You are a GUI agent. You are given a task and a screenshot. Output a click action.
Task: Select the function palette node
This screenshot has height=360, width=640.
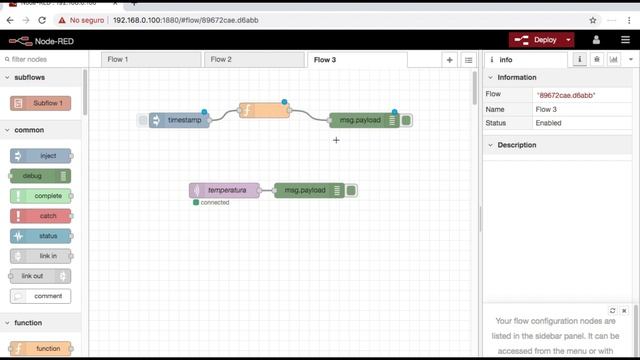(x=40, y=349)
